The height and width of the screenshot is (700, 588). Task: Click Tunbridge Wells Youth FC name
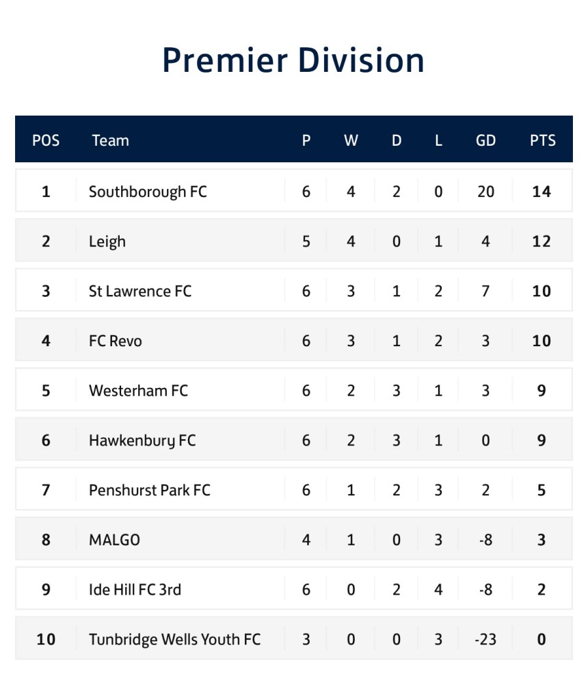[174, 639]
